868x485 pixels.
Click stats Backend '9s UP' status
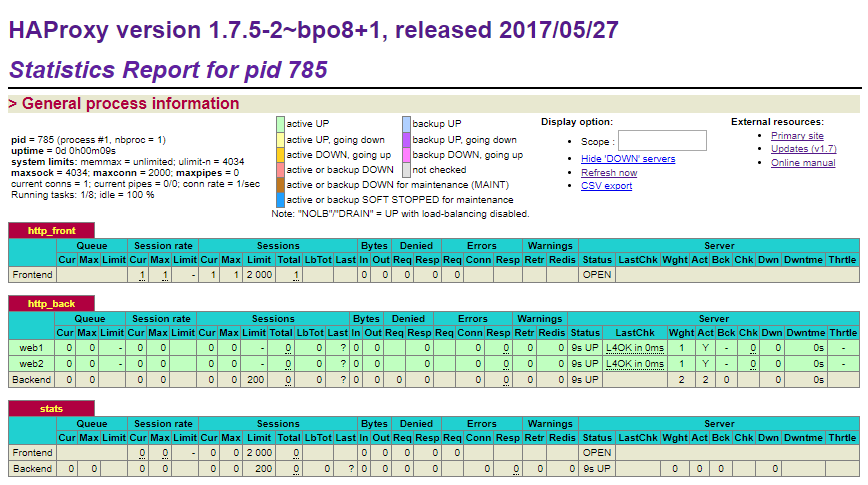coord(596,468)
